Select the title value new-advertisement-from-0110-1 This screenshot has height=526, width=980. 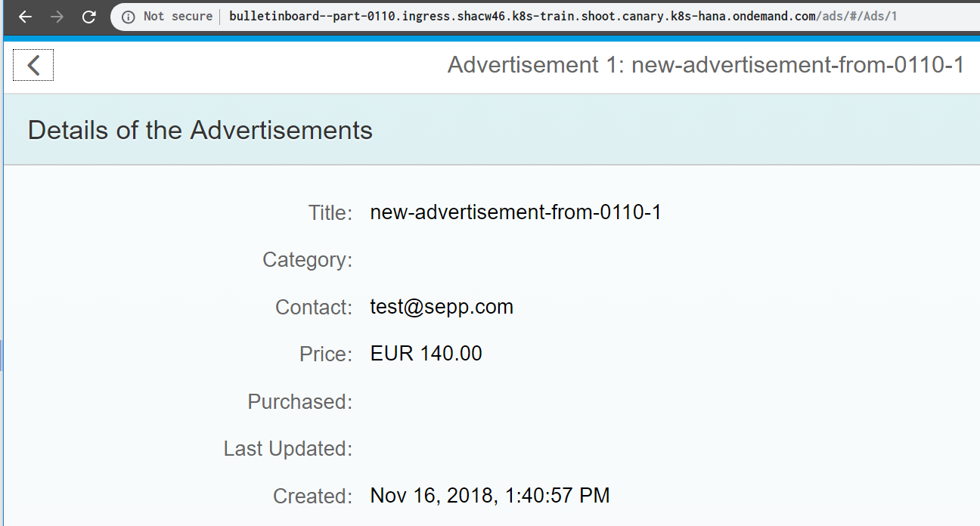click(516, 213)
